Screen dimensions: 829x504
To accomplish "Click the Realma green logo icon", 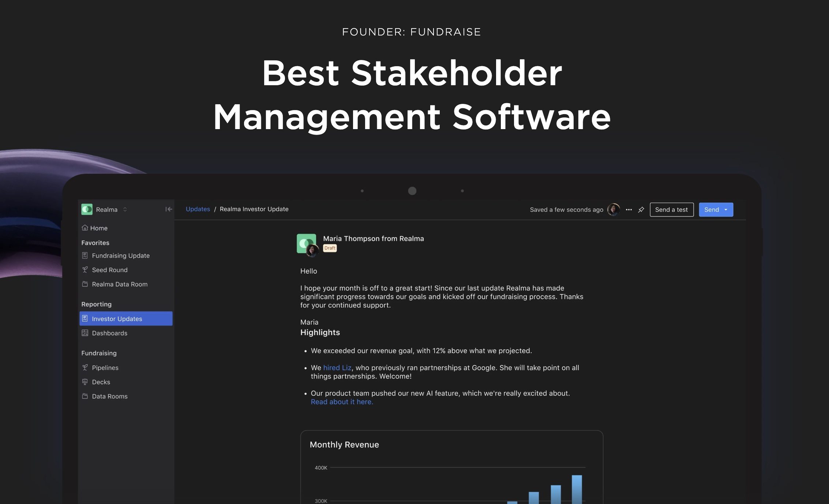I will [x=87, y=209].
